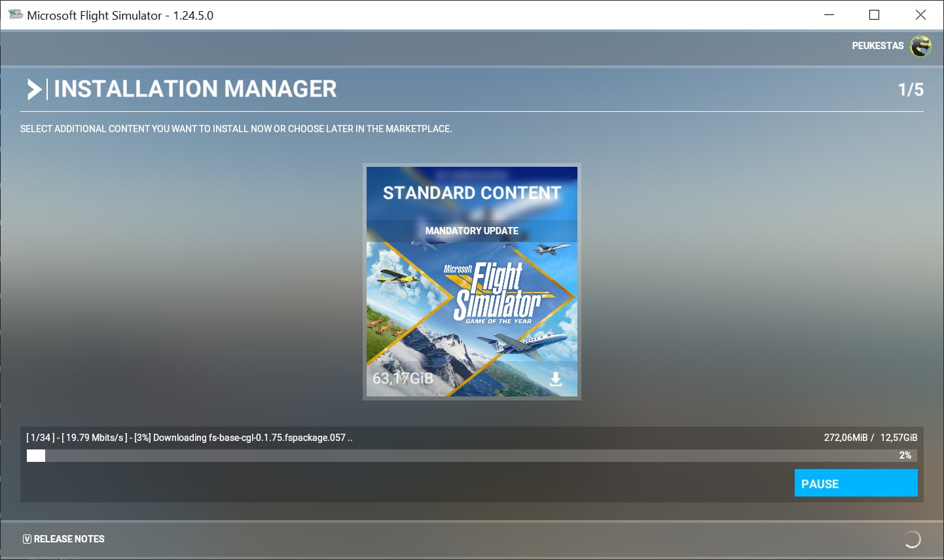Click the MANDATORY UPDATE label on the card

(x=472, y=231)
